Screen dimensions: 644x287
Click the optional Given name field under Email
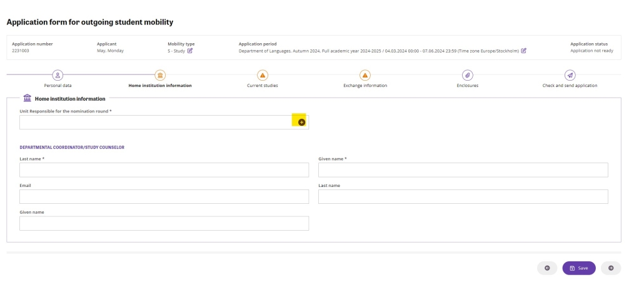(164, 223)
